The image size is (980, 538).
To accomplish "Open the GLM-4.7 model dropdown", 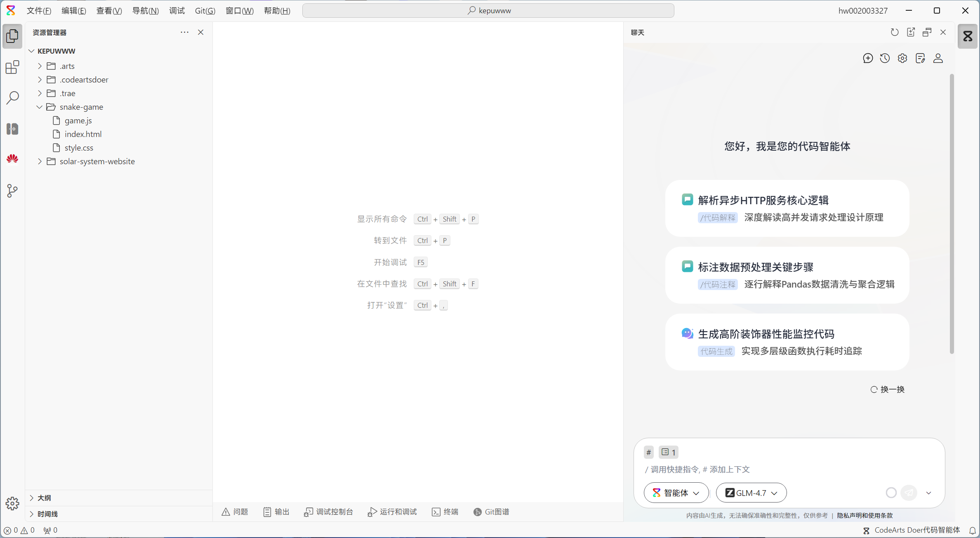I will [751, 493].
